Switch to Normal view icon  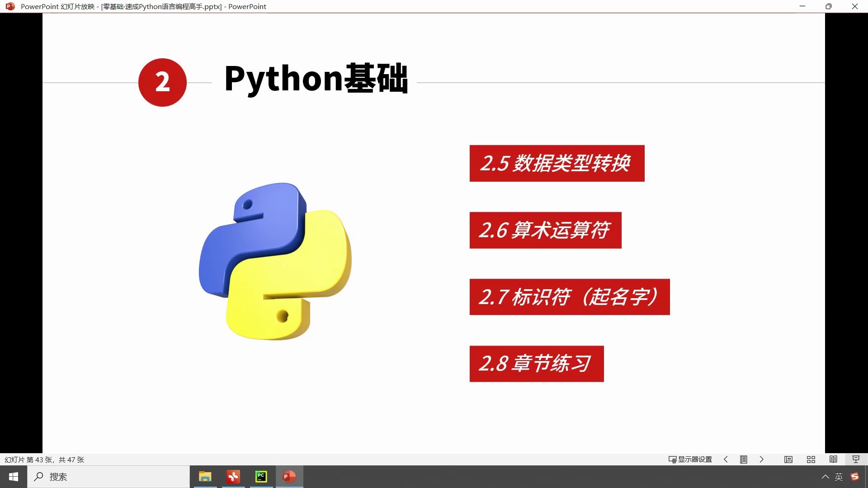coord(788,459)
